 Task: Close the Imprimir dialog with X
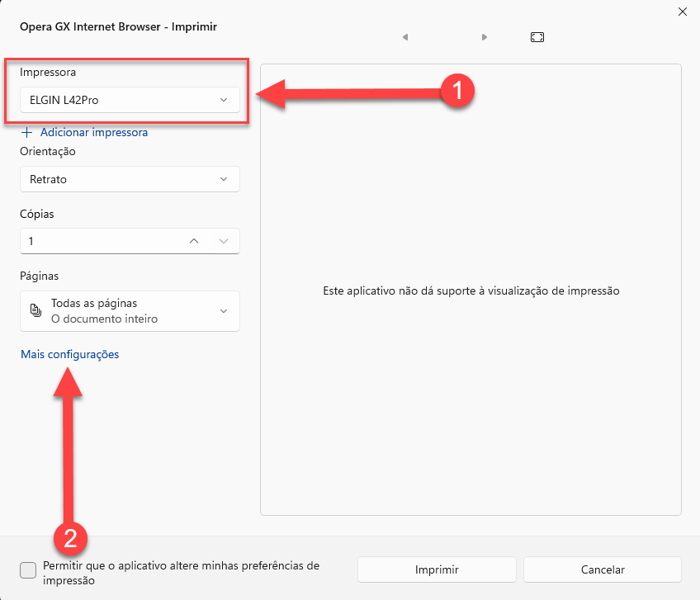tap(683, 12)
